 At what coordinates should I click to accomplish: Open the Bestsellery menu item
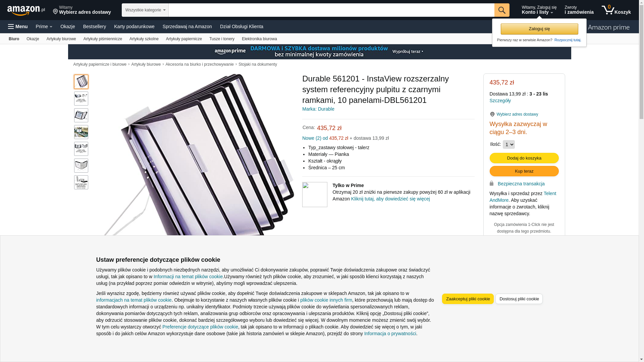95,26
